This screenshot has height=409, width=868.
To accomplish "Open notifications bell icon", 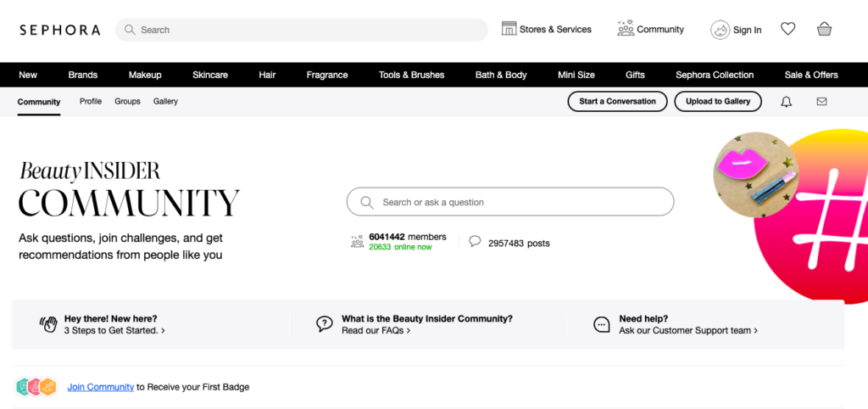I will click(x=786, y=102).
